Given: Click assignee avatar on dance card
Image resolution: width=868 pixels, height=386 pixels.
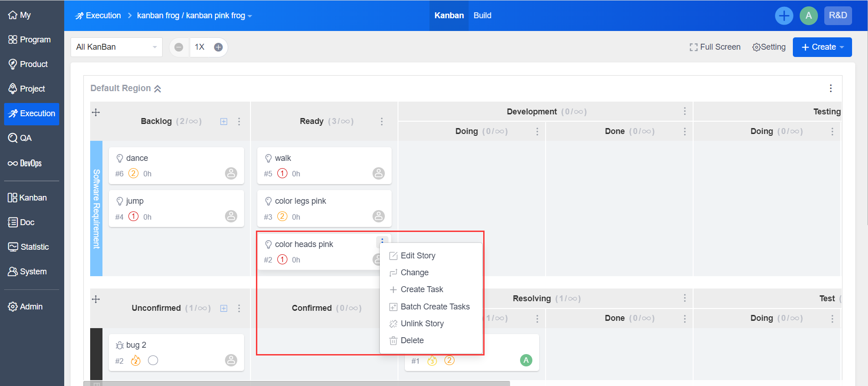Looking at the screenshot, I should pos(231,174).
